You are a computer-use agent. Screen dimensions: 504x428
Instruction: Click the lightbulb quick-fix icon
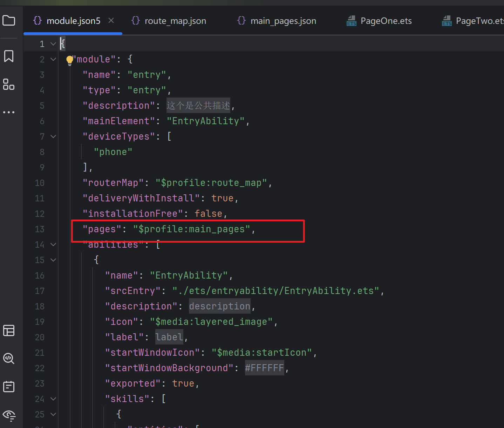pyautogui.click(x=69, y=60)
